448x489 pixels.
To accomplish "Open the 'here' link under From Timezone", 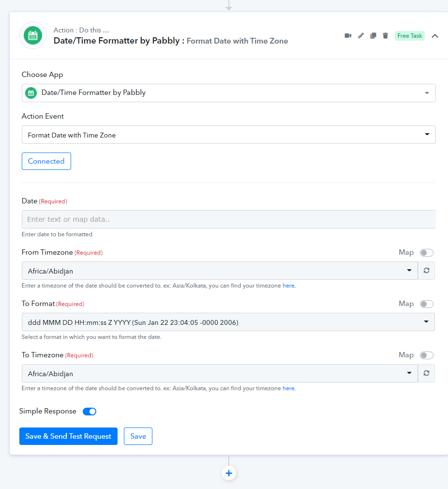I will [288, 286].
